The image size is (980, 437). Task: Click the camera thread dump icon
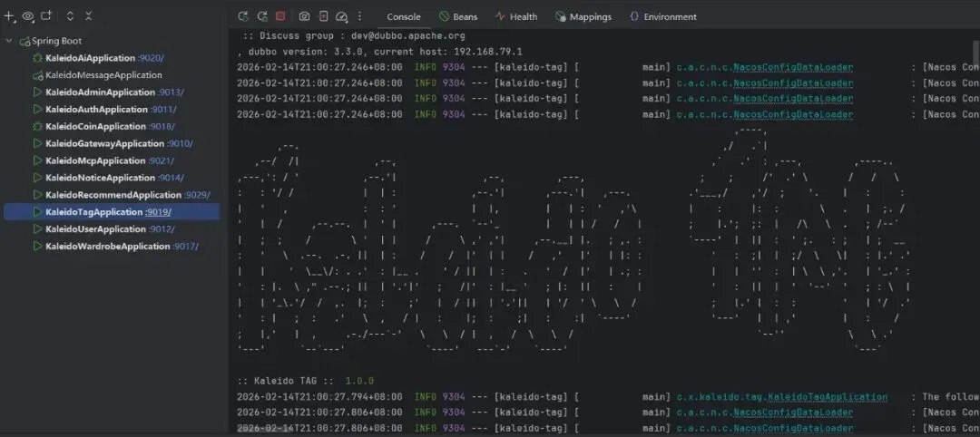(x=304, y=16)
